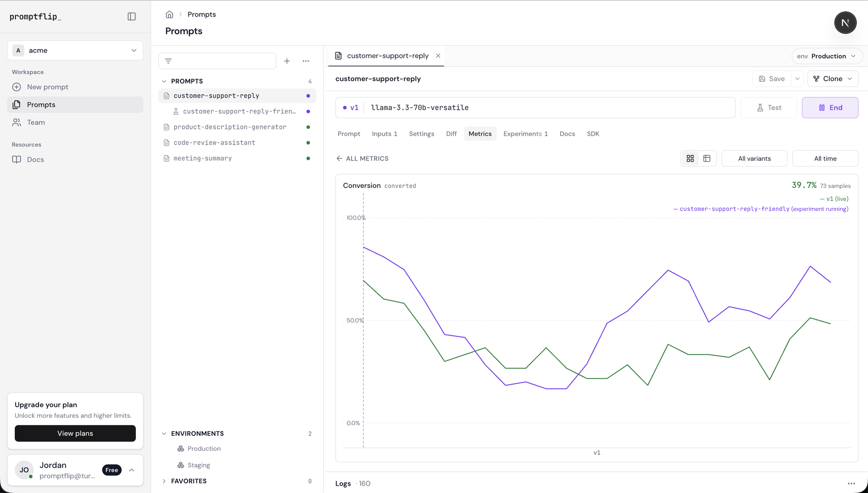Open meeting-summary prompt

237,158
